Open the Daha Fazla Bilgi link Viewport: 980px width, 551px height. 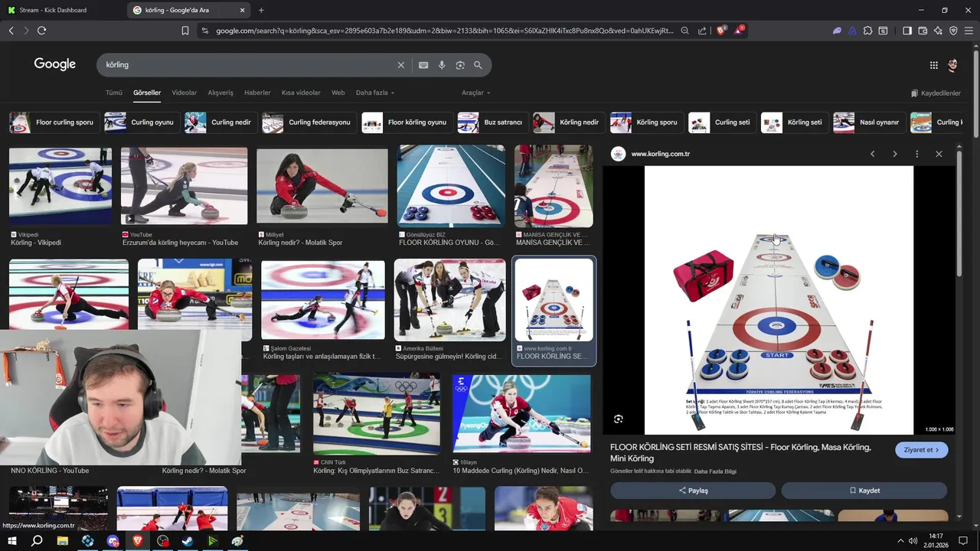pyautogui.click(x=715, y=471)
